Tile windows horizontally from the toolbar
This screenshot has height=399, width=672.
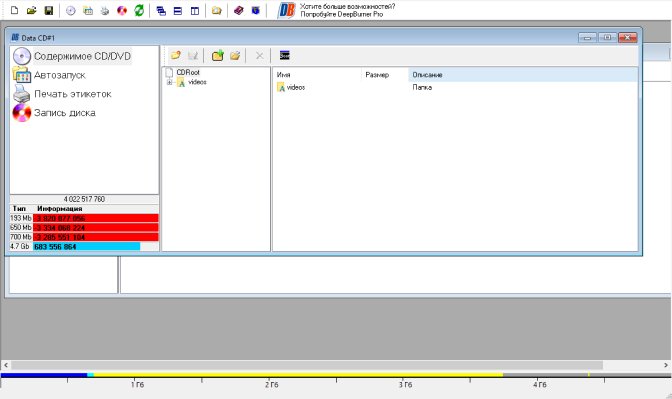tap(178, 11)
